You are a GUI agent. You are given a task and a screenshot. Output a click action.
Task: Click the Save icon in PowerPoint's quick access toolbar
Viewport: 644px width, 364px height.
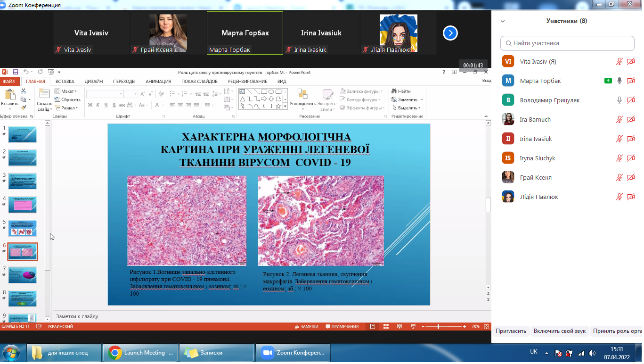point(16,72)
